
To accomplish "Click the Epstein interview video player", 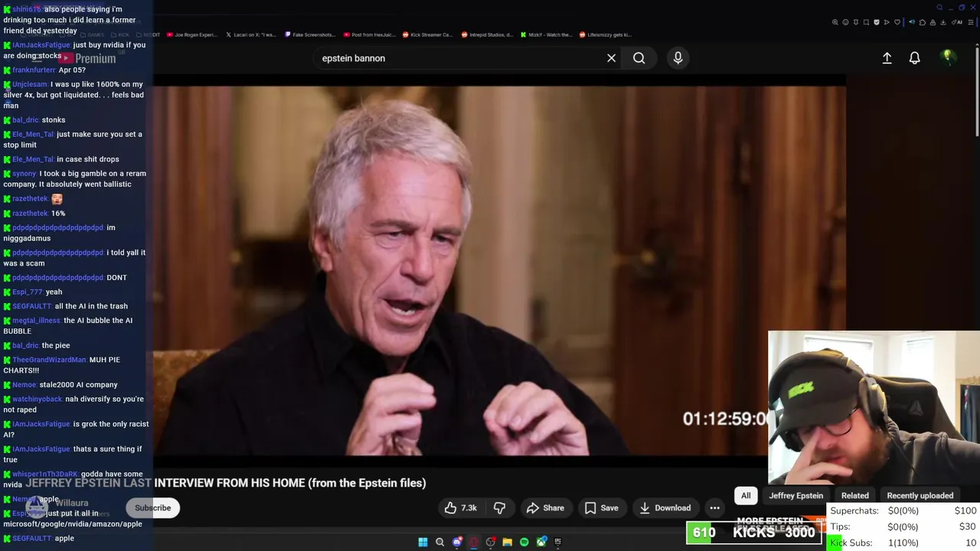I will [x=499, y=272].
